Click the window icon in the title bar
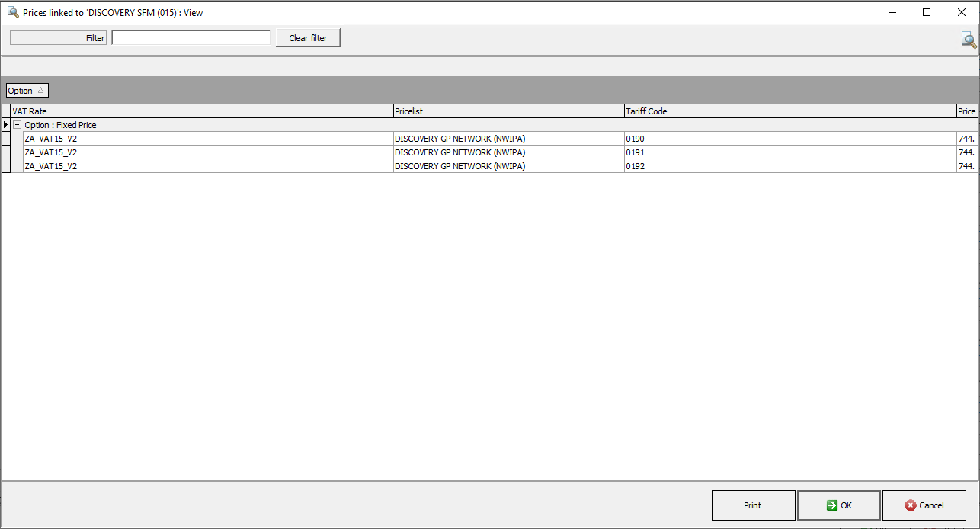The width and height of the screenshot is (980, 529). (x=12, y=12)
